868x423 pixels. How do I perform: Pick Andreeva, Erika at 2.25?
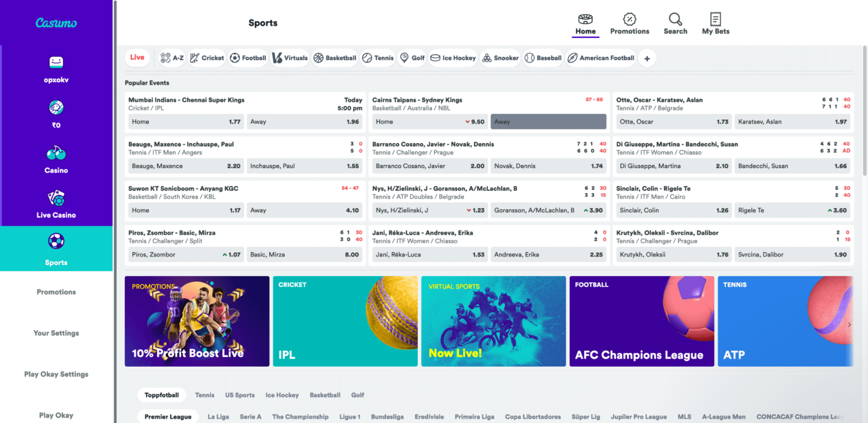(x=548, y=254)
